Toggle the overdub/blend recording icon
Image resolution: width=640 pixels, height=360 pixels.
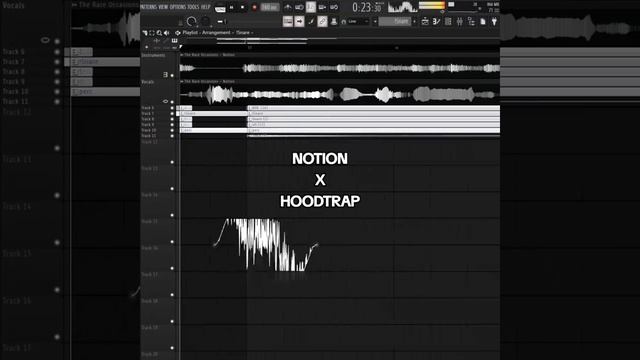(322, 7)
